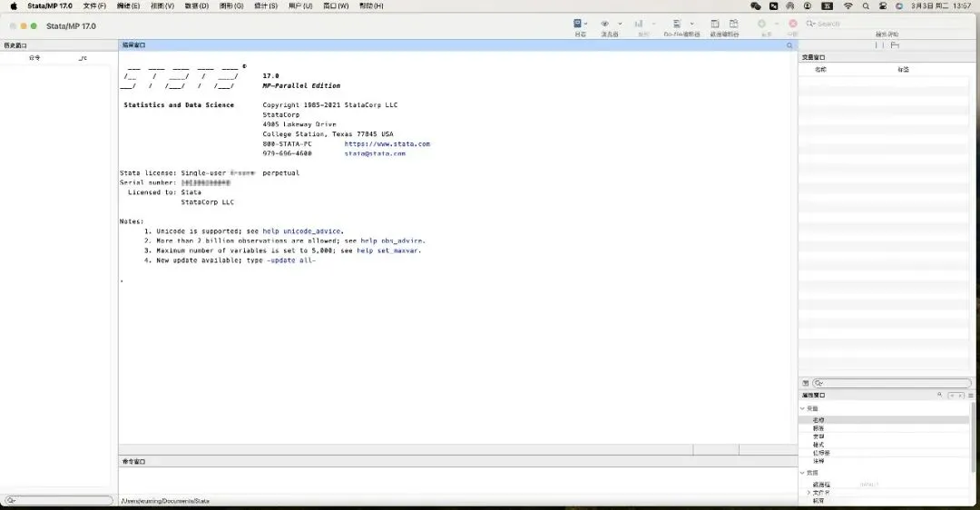Open the Stata/MP 17.0 application menu
Image resolution: width=980 pixels, height=510 pixels.
(x=49, y=5)
